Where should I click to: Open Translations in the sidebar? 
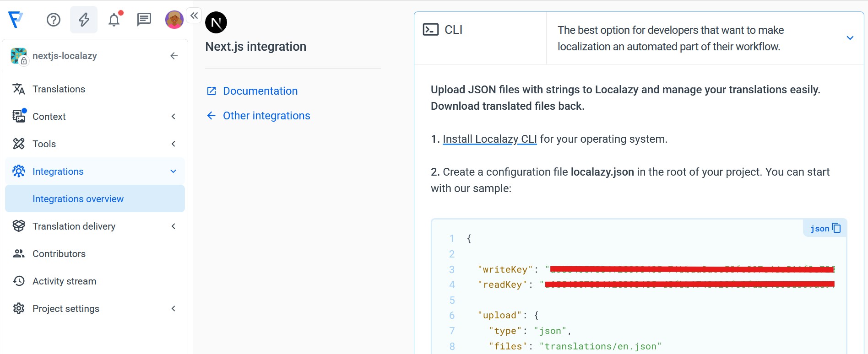tap(95, 89)
